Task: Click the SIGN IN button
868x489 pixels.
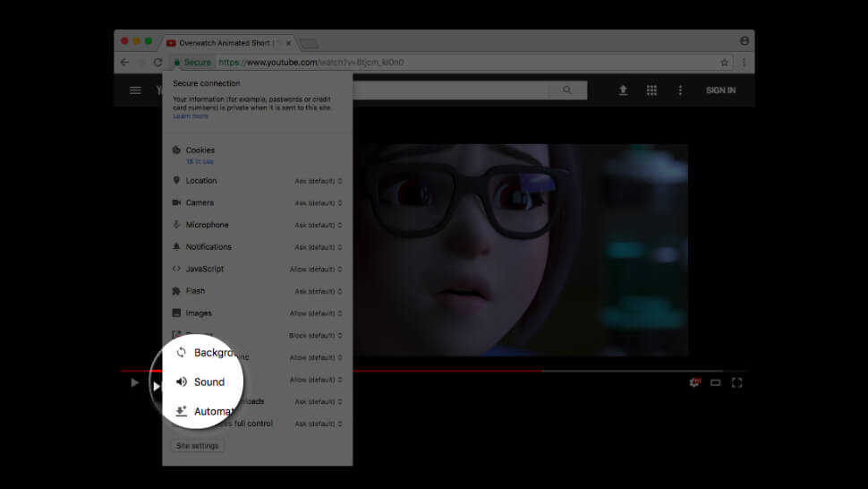Action: [x=720, y=90]
